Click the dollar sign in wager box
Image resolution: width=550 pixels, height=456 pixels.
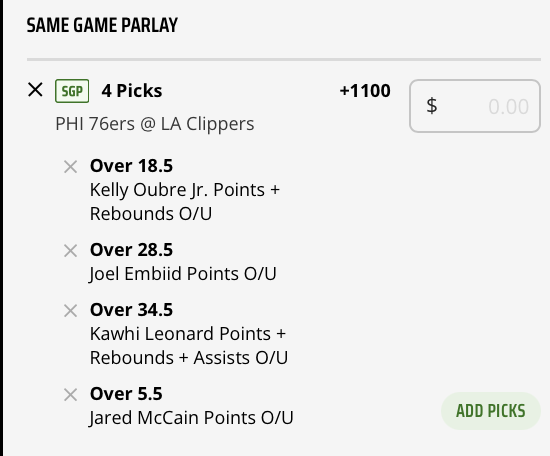click(432, 106)
